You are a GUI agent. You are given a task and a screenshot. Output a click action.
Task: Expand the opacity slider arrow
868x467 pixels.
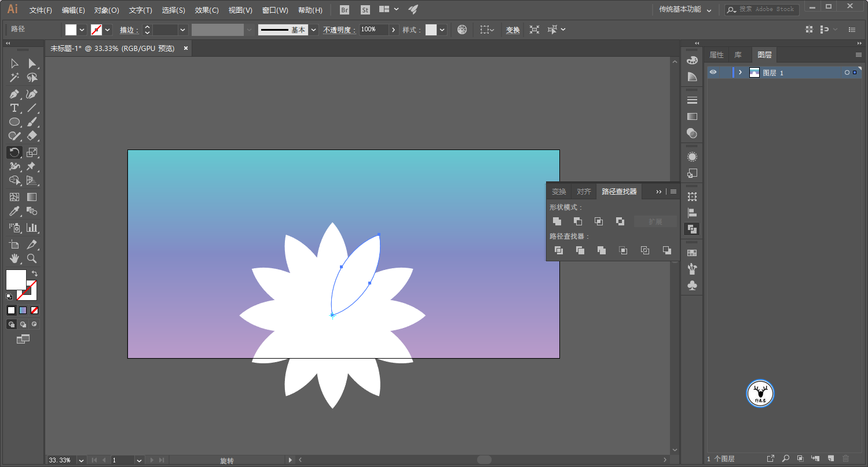pyautogui.click(x=394, y=30)
